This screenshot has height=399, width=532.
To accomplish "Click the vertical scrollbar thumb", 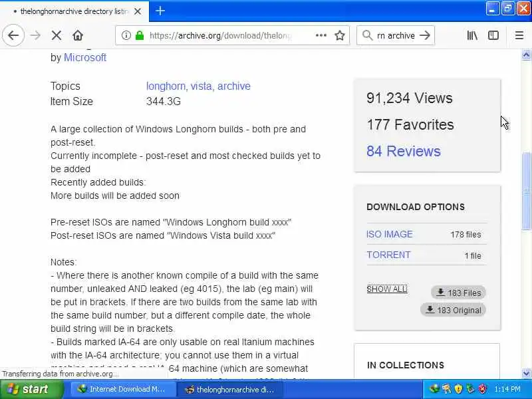I will pos(526,190).
